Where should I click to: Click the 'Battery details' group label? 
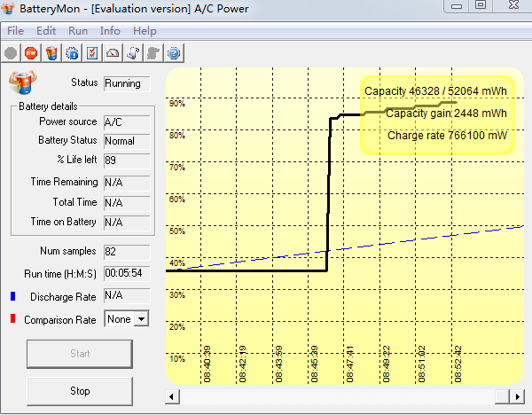48,106
